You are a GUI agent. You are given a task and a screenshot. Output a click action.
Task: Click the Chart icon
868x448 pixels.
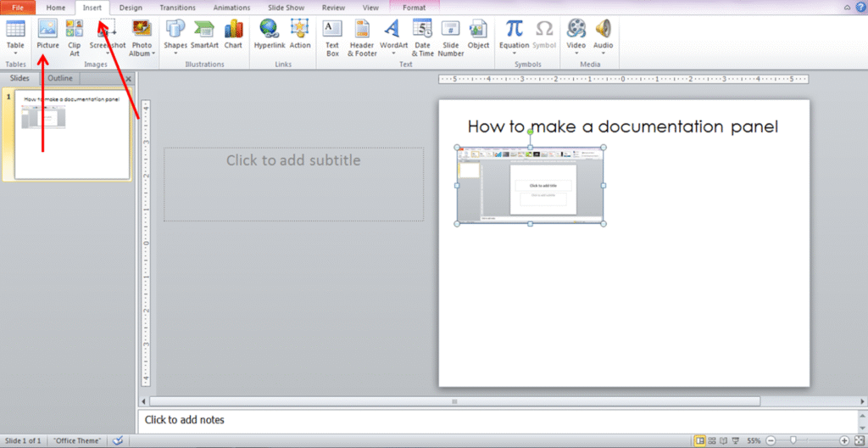(x=233, y=34)
